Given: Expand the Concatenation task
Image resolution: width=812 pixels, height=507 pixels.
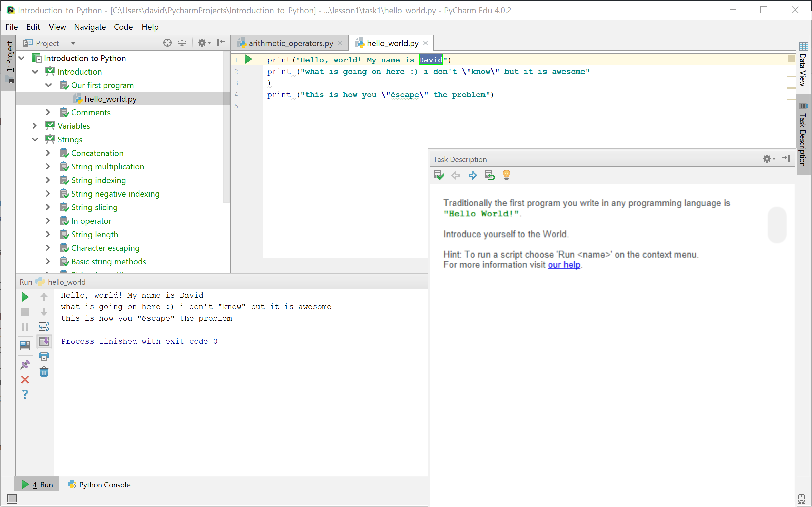Looking at the screenshot, I should [x=48, y=153].
